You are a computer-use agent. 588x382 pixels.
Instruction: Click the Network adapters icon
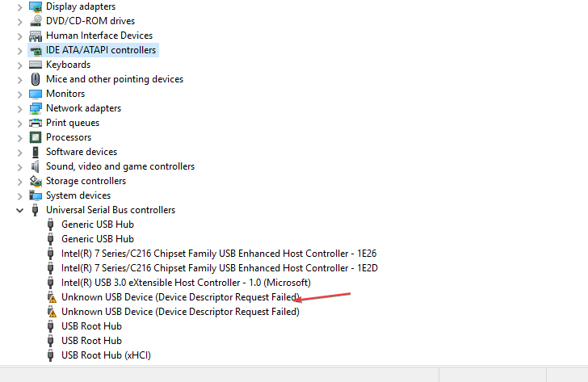click(36, 108)
